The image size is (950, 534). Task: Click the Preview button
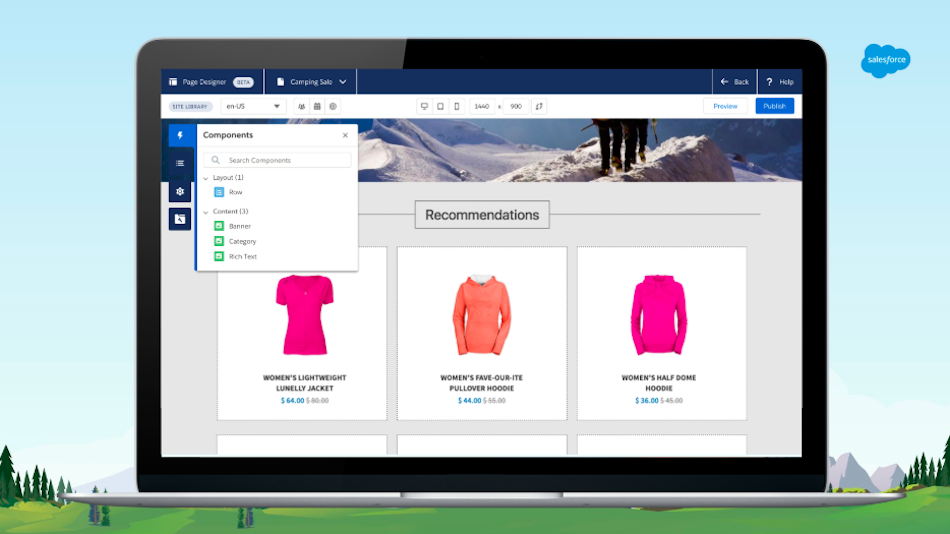[x=725, y=106]
